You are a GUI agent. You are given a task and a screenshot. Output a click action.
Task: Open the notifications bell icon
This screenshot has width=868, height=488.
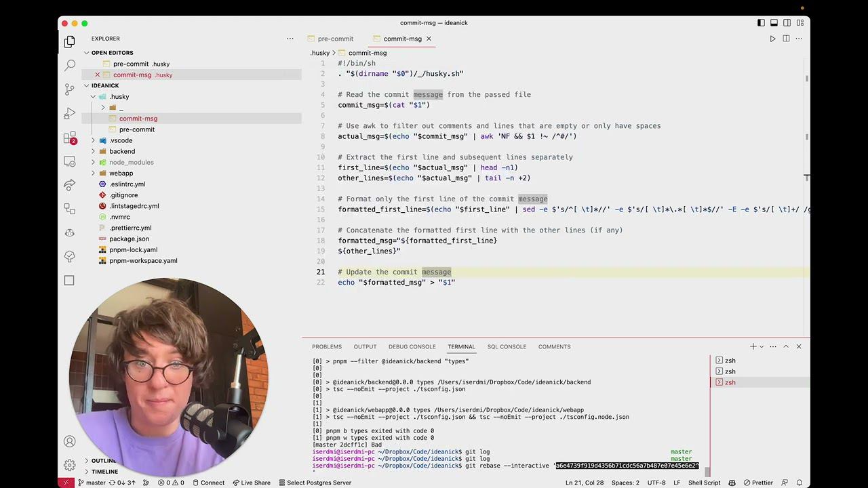[799, 483]
